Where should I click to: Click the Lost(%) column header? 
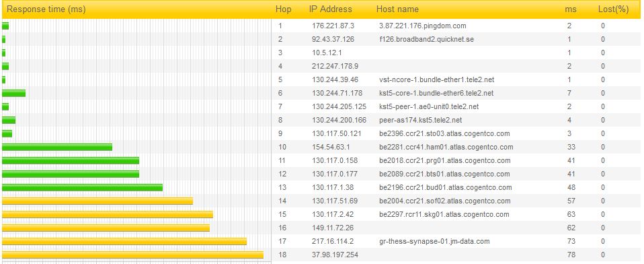coord(614,9)
